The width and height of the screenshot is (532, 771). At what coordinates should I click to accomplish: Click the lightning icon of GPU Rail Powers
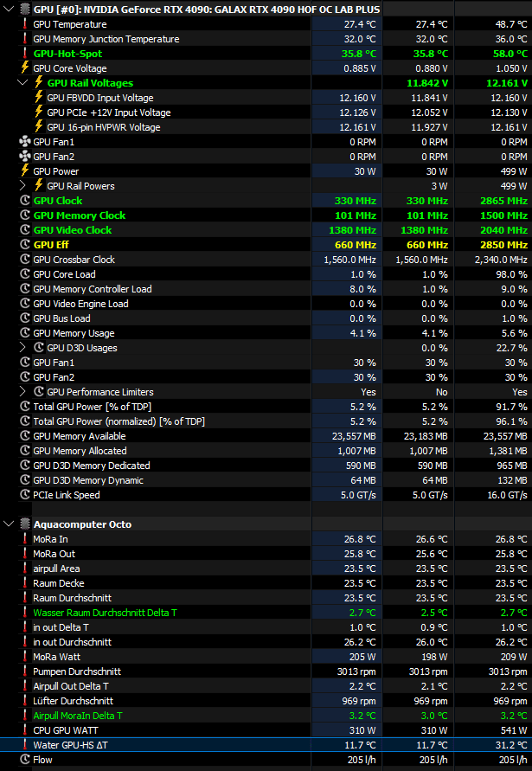point(39,186)
